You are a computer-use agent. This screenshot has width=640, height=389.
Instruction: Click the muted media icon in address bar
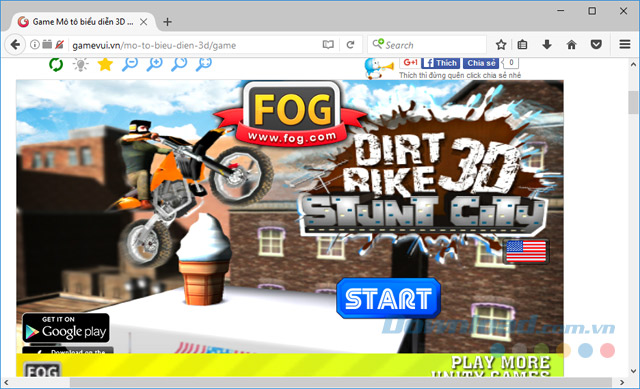[x=60, y=44]
